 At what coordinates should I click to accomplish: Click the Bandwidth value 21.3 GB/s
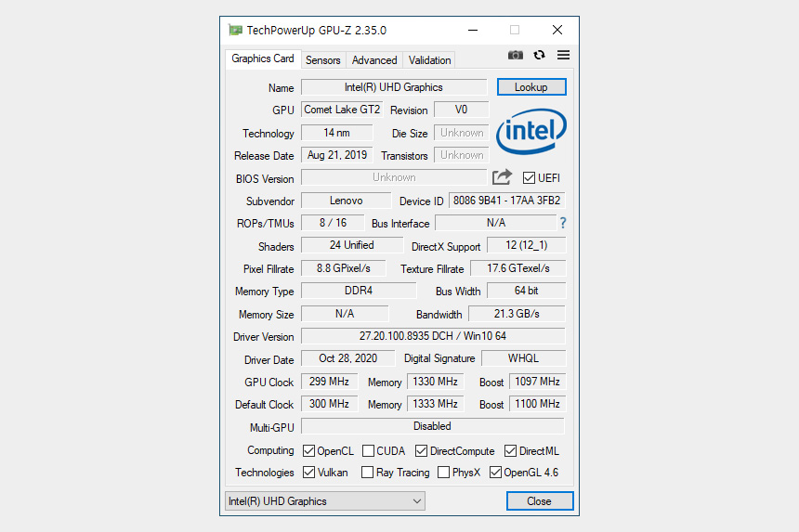point(517,314)
